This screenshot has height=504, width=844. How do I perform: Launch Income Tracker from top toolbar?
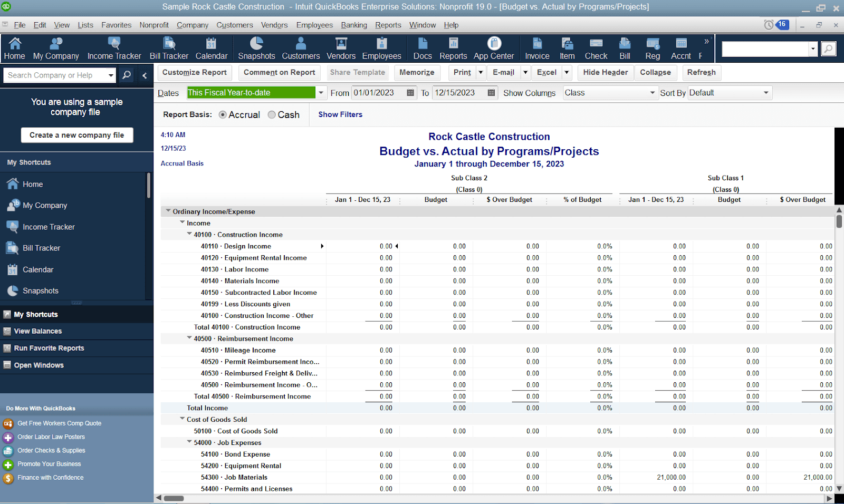(x=114, y=49)
